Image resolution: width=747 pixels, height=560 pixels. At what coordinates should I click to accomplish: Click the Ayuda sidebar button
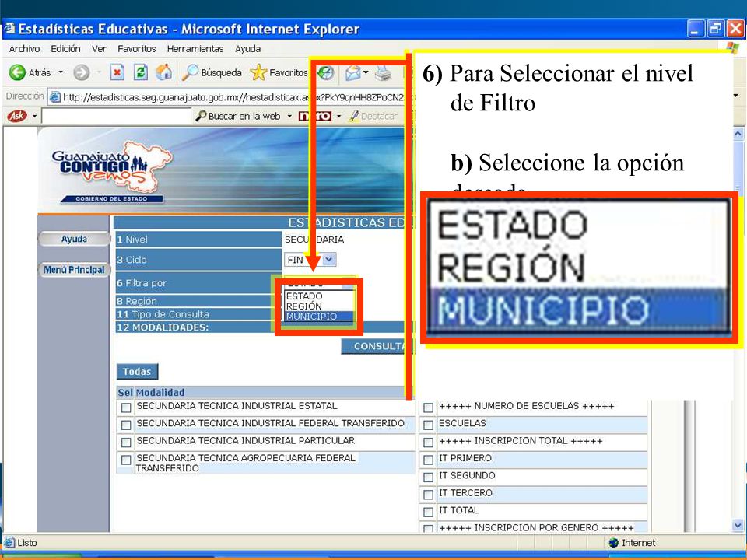click(x=75, y=239)
